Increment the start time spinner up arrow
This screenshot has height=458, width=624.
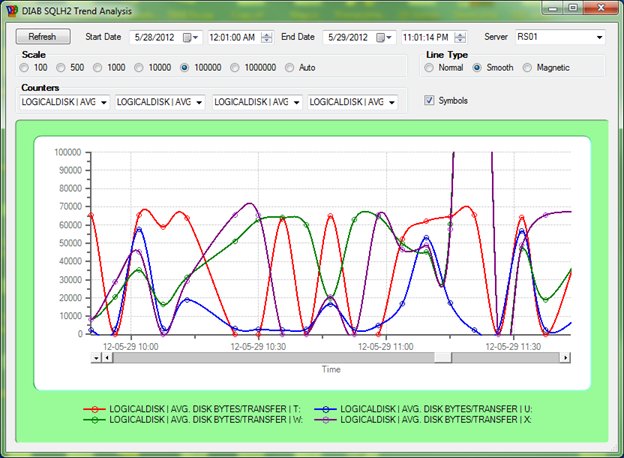pos(267,35)
